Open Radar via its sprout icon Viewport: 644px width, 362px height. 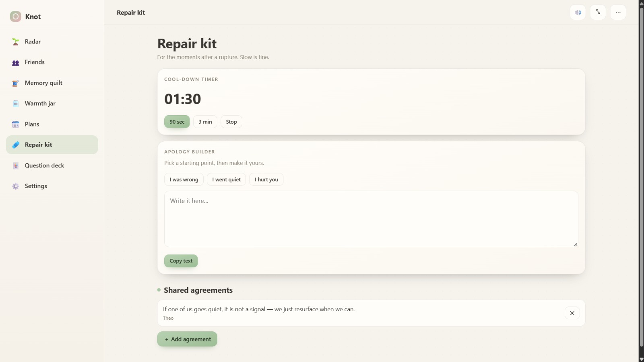[16, 41]
